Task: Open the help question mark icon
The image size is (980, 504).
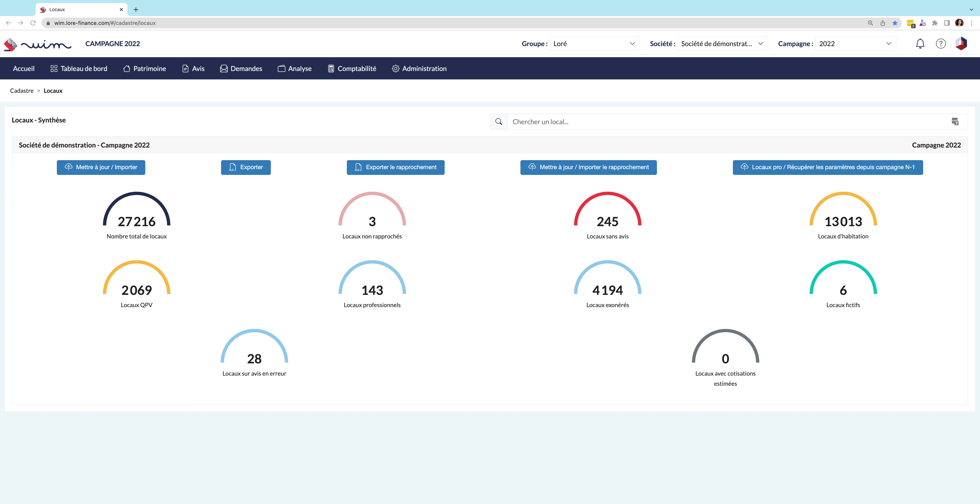Action: [940, 44]
